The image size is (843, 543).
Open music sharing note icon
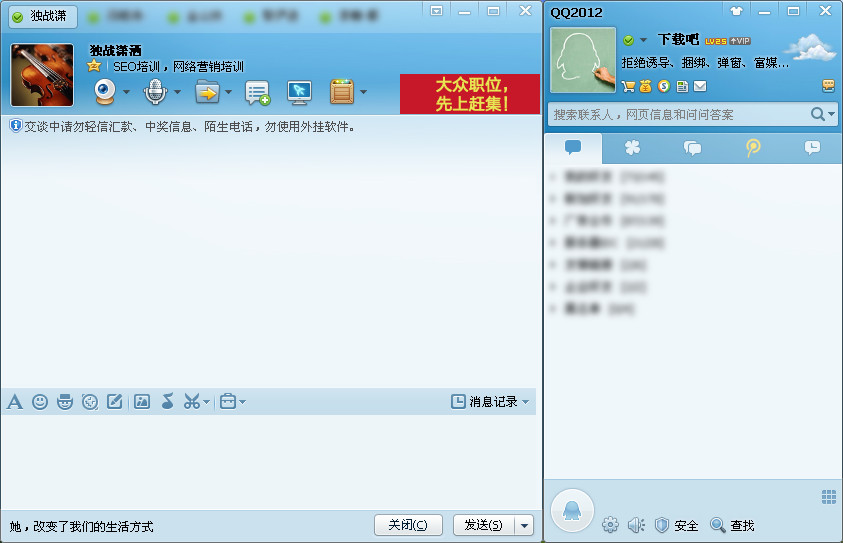point(168,402)
